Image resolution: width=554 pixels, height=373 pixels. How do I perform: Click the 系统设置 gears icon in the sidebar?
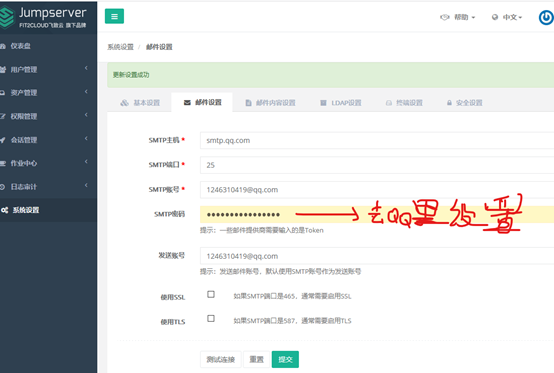click(x=4, y=210)
